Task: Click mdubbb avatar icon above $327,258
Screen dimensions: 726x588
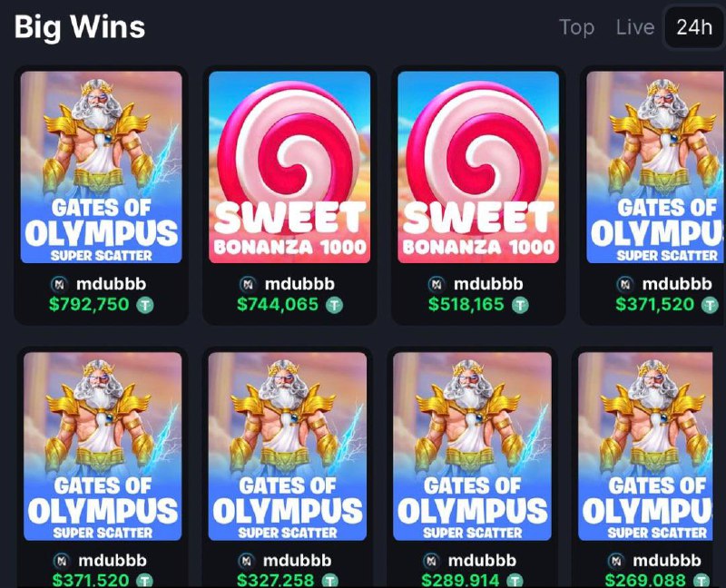Action: pos(246,561)
